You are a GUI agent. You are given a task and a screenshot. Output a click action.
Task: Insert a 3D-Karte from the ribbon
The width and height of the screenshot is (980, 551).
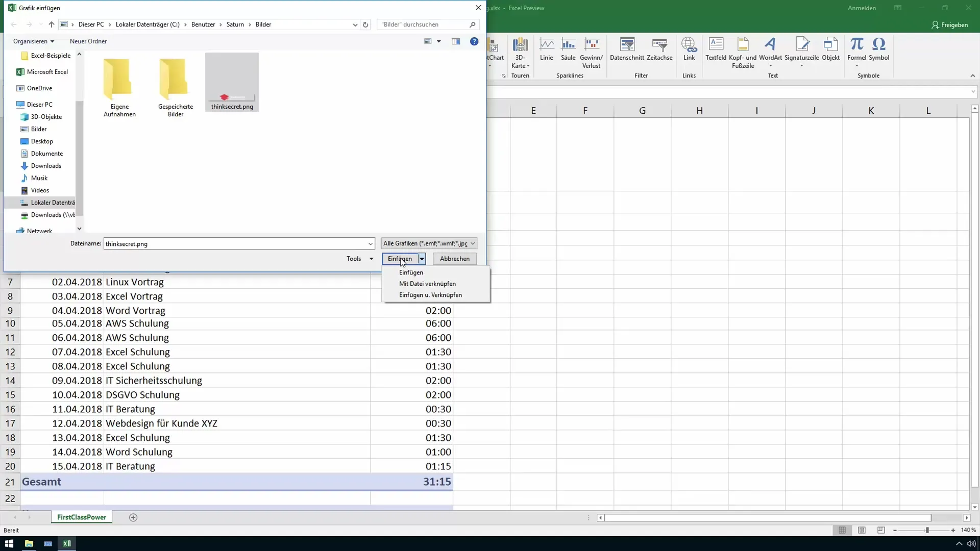[x=520, y=53]
